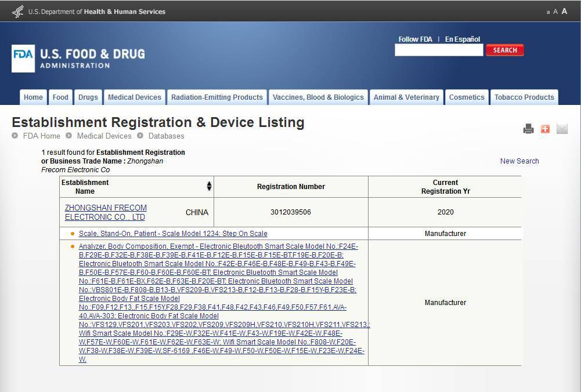Click Establishment Registration & Device Listing heading
Viewport: 581px width, 392px height.
(x=158, y=122)
